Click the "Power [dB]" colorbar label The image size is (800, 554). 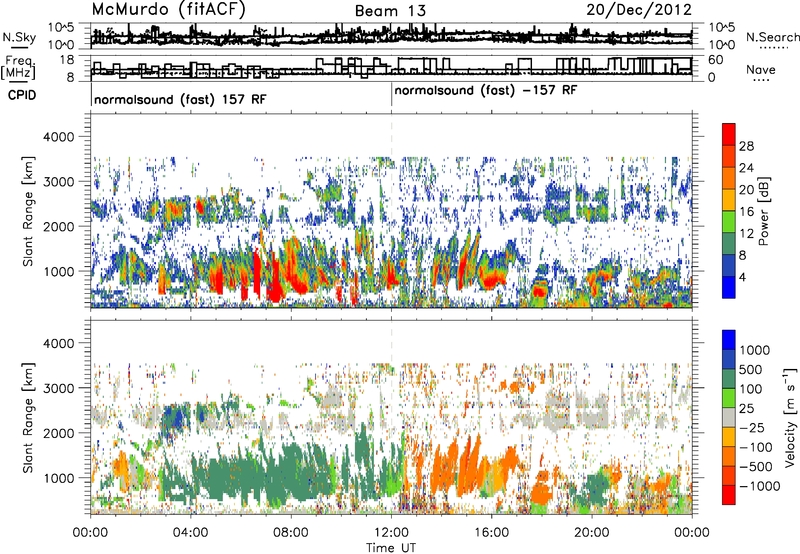(763, 211)
